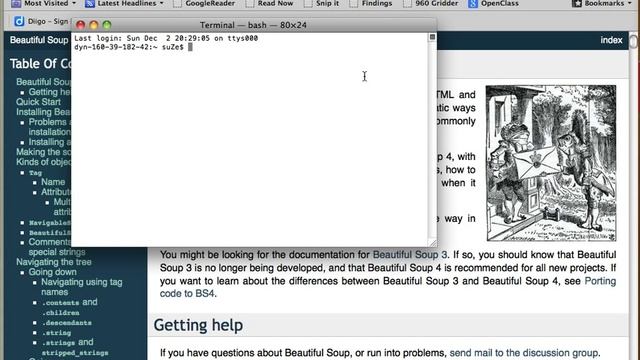Click the Terminal command prompt line

click(x=133, y=47)
